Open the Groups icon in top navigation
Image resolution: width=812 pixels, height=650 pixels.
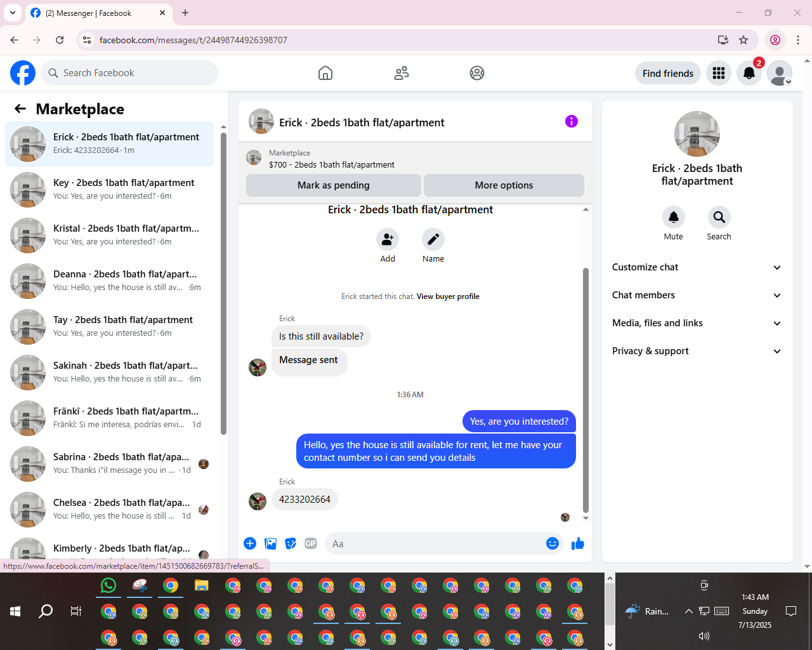[x=477, y=73]
